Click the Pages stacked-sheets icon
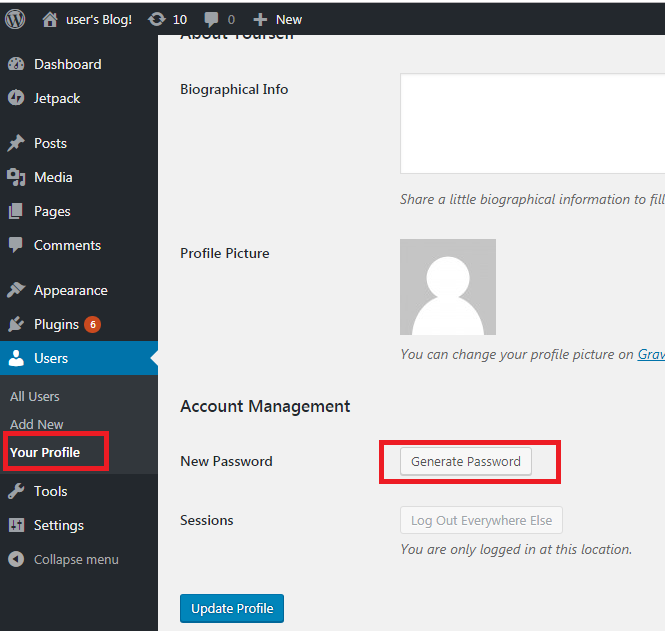This screenshot has height=631, width=665. [16, 211]
